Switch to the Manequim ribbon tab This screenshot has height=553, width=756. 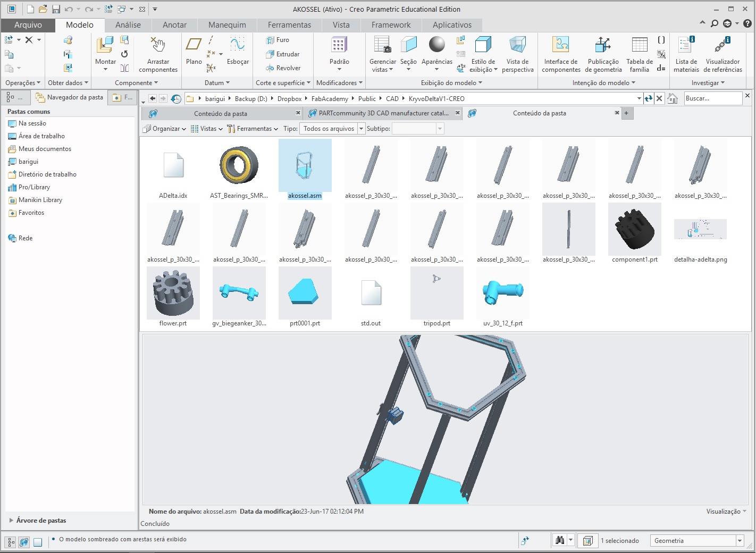[x=227, y=25]
